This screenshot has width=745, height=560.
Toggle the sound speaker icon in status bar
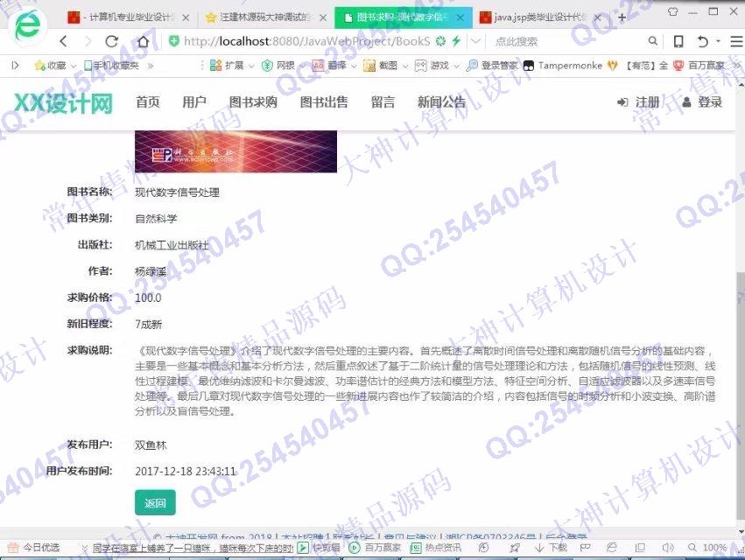point(668,548)
